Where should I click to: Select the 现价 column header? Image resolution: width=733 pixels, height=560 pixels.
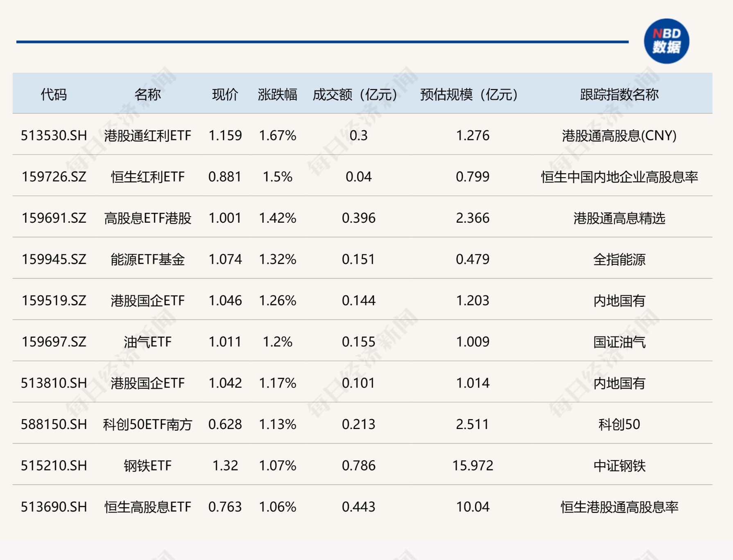point(225,95)
